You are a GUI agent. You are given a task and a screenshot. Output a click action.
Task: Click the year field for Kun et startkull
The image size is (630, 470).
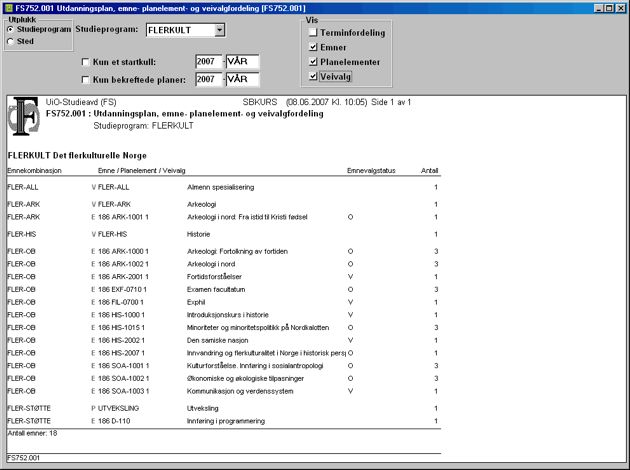click(209, 61)
